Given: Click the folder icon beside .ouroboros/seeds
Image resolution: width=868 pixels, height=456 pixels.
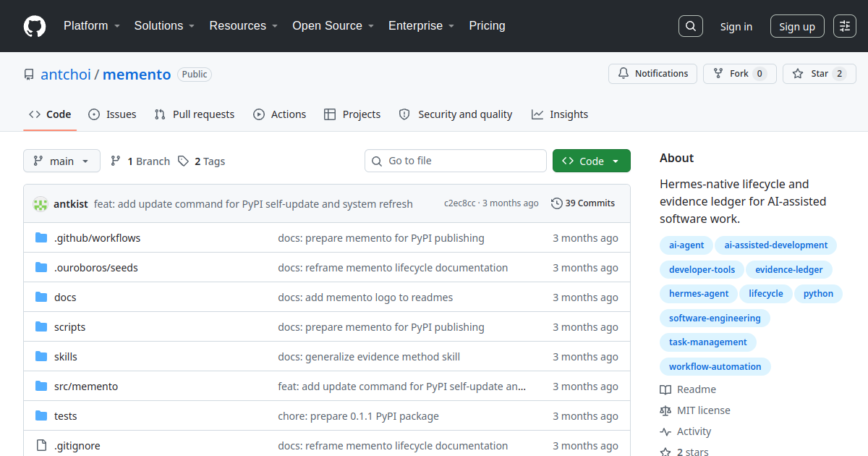Looking at the screenshot, I should tap(41, 268).
